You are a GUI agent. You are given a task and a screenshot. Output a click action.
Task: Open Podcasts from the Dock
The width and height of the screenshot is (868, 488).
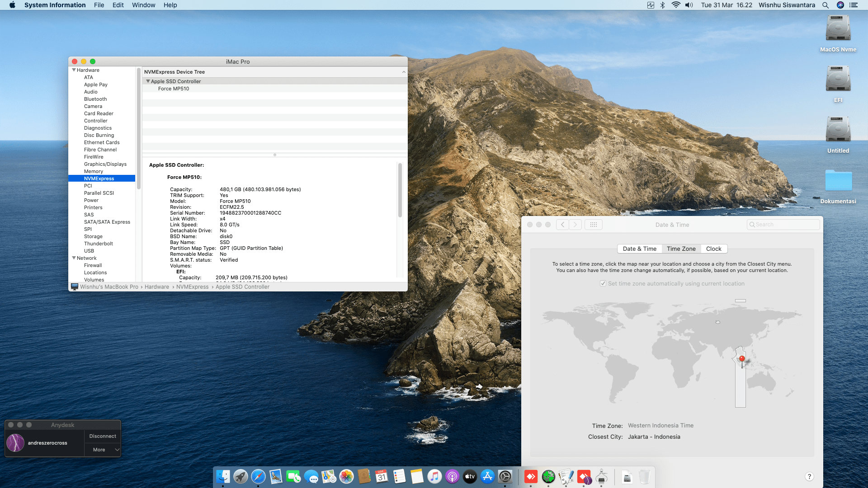[x=452, y=476]
